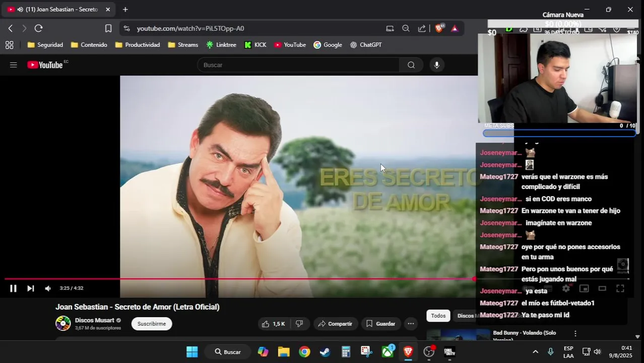Click the YouTube search magnifier button
The width and height of the screenshot is (644, 363).
[411, 65]
